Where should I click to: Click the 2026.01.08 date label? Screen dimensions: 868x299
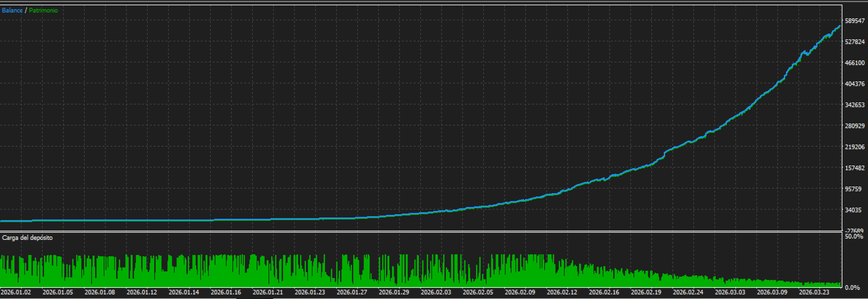100,292
